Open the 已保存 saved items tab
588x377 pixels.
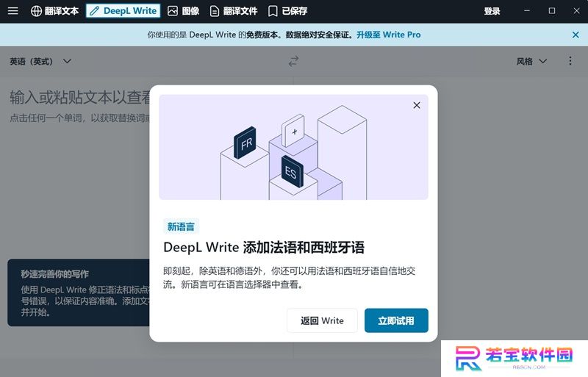(288, 11)
